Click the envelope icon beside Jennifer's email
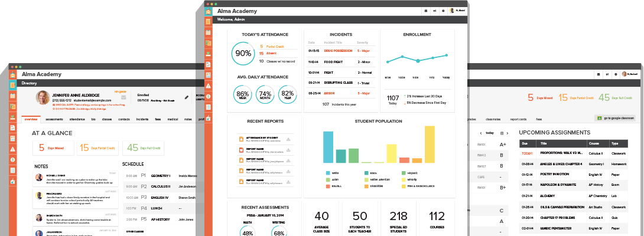The height and width of the screenshot is (236, 644). click(x=123, y=97)
